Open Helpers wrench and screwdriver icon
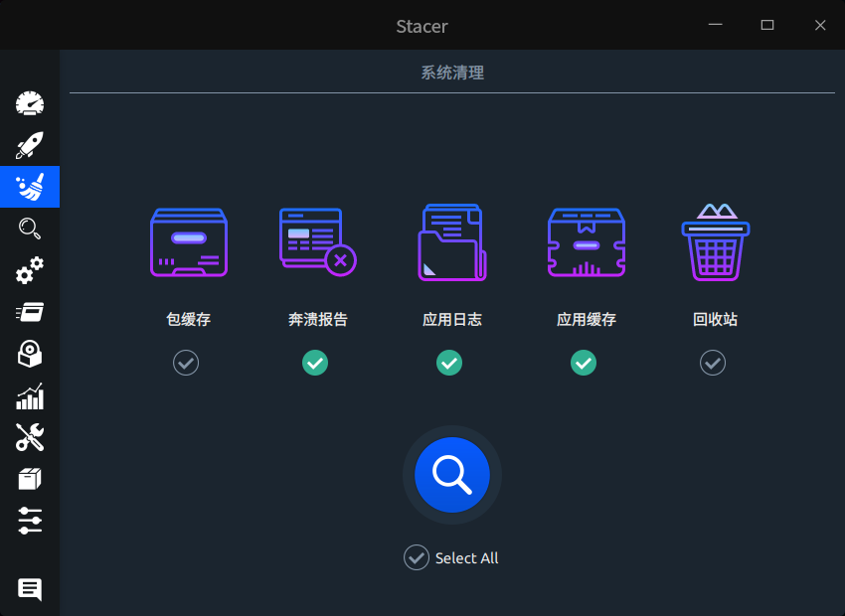Screen dimensions: 845x616 [x=30, y=437]
